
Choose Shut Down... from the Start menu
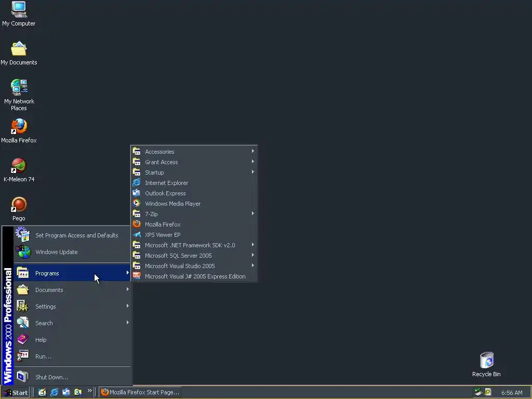pos(72,377)
